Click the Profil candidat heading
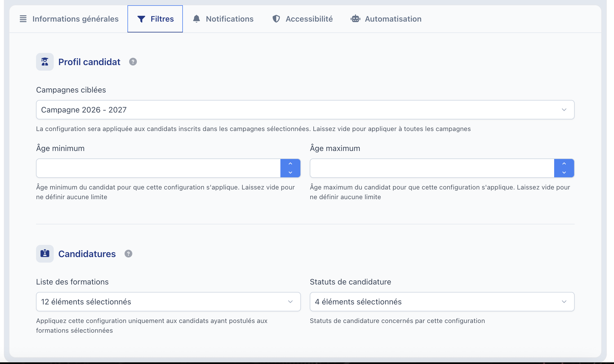 tap(89, 62)
